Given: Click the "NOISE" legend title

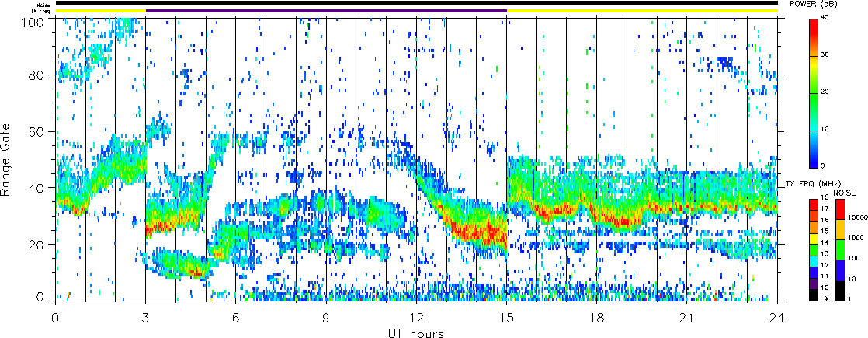Looking at the screenshot, I should click(844, 193).
